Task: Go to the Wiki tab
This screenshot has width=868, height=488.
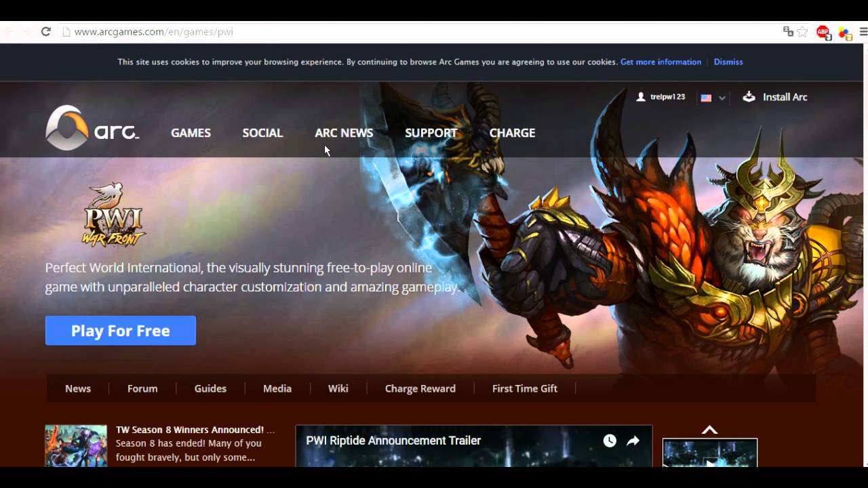Action: pos(338,388)
